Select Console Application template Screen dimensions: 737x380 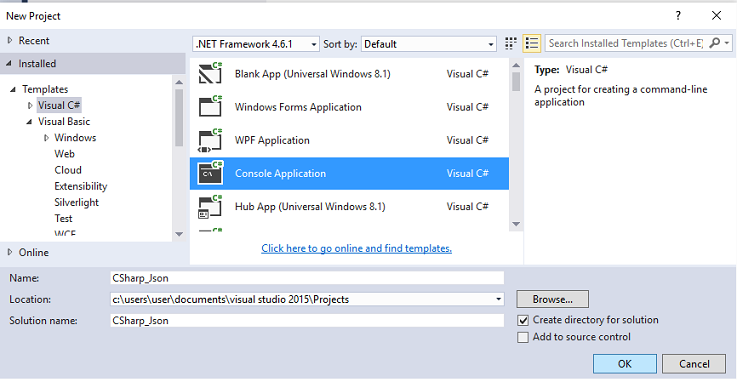[x=349, y=174]
